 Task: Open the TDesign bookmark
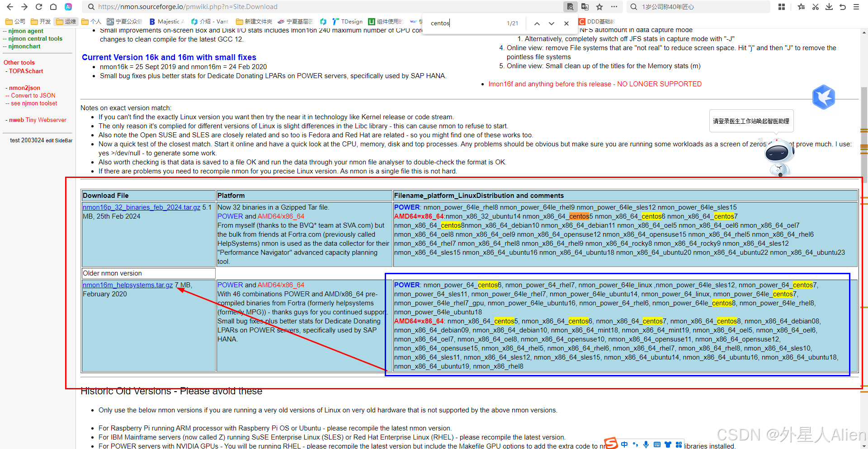[x=347, y=21]
